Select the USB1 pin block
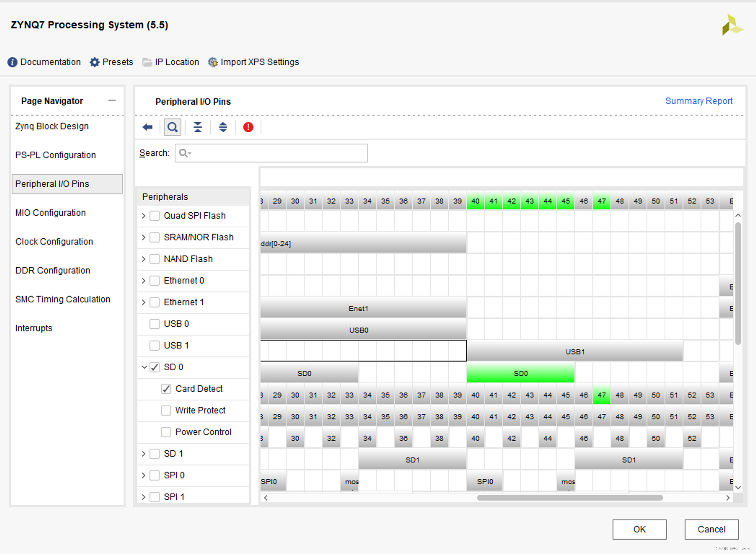Viewport: 756px width, 554px height. (x=575, y=351)
